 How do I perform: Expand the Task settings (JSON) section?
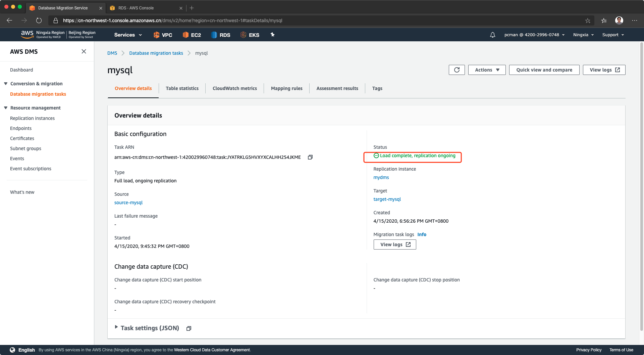tap(116, 327)
